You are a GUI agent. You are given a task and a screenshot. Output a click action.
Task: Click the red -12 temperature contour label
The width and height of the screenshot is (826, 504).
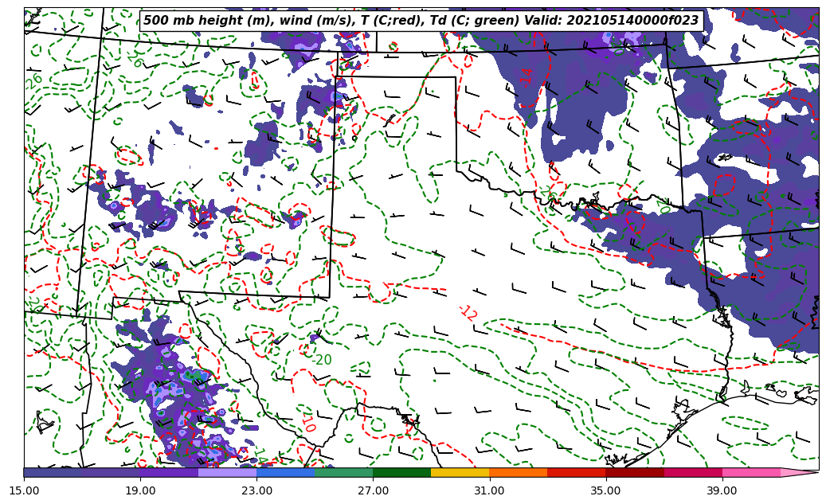(x=468, y=313)
